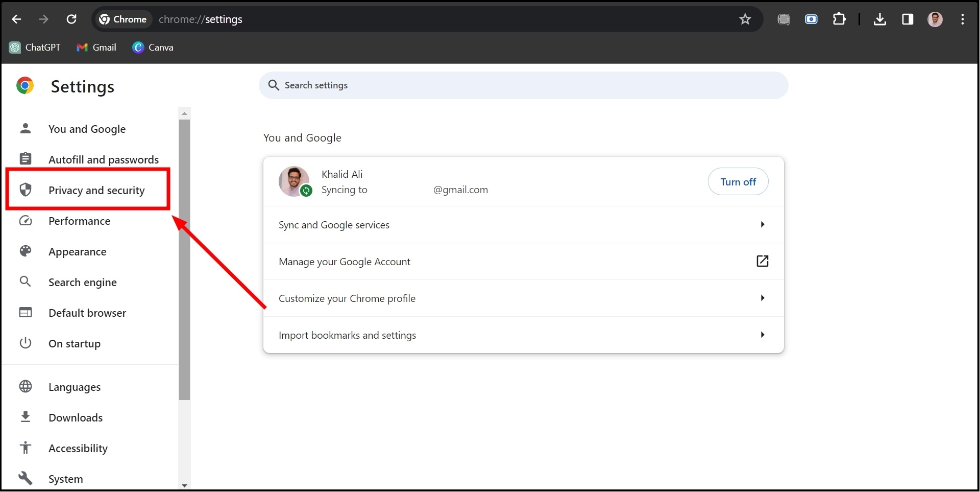Open Autofill and passwords section
The image size is (980, 492).
(103, 160)
